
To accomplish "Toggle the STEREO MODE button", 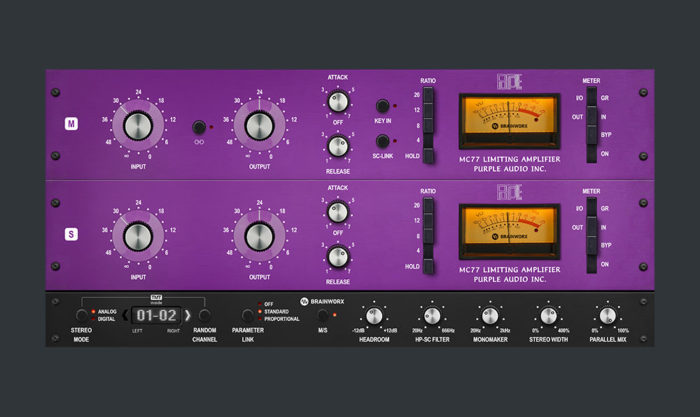I will coord(81,315).
